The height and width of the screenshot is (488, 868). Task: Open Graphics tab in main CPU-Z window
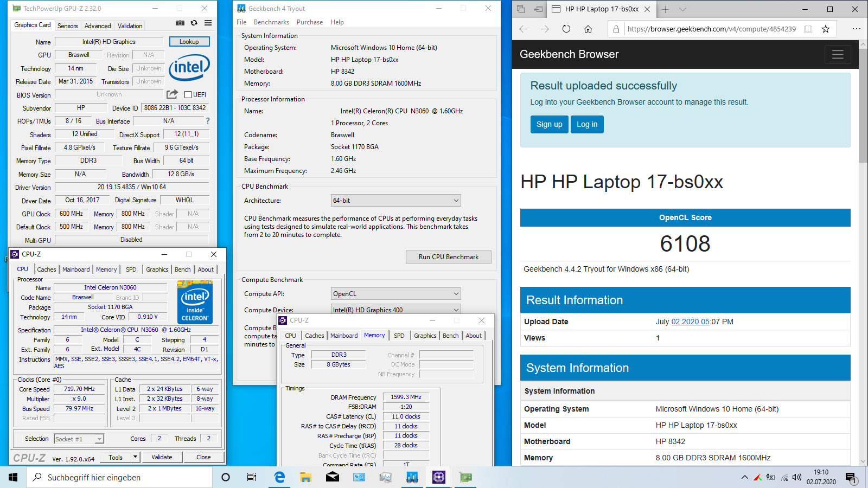(157, 269)
